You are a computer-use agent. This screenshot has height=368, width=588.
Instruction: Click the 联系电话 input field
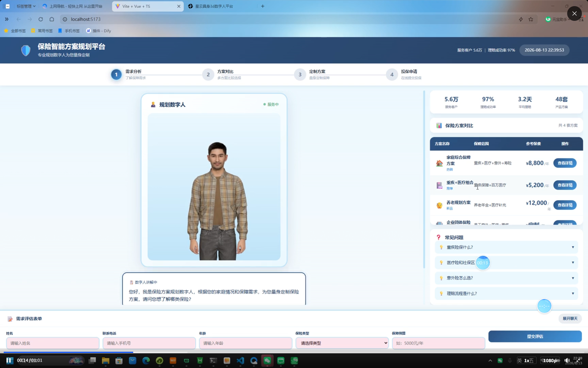(x=149, y=343)
